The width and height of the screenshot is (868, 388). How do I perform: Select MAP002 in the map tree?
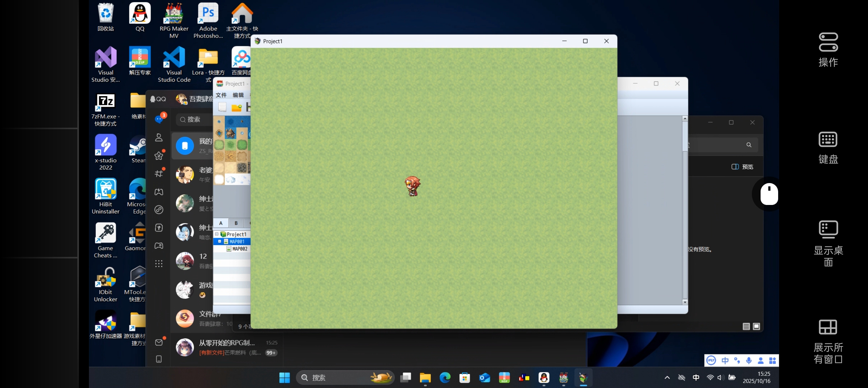240,249
